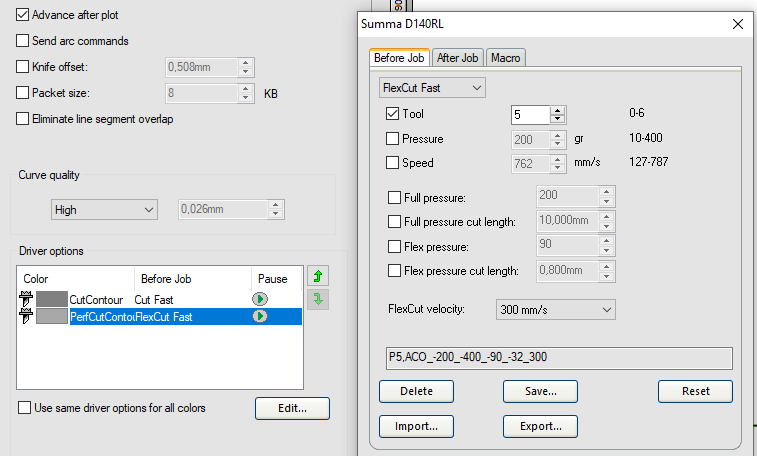Select the PerfCutContour row in Driver options
The width and height of the screenshot is (757, 456).
pos(160,317)
